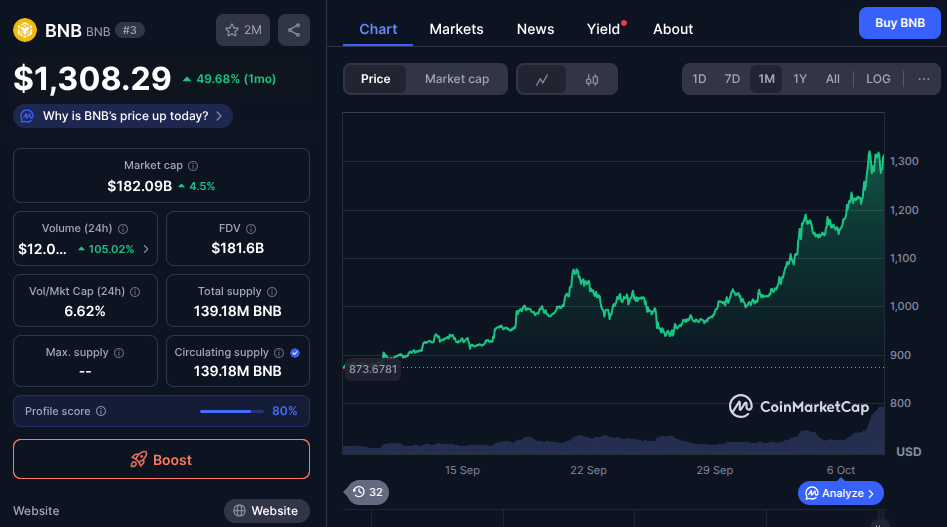The width and height of the screenshot is (947, 527).
Task: Click the $1,308.29 price value
Action: point(92,78)
